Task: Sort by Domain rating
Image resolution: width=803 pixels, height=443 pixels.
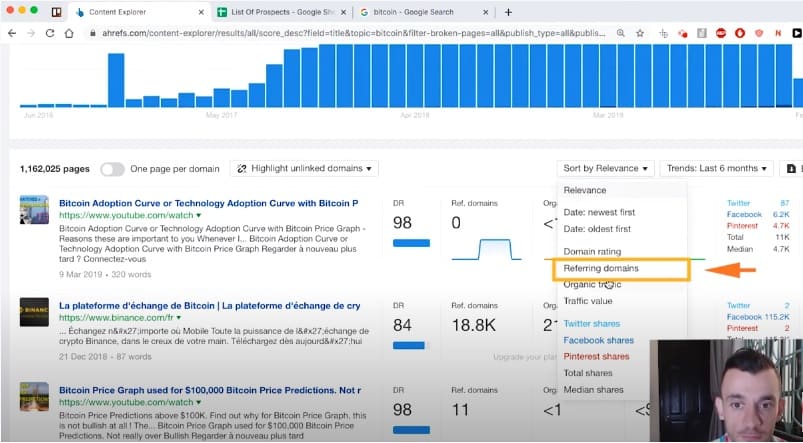Action: click(592, 251)
